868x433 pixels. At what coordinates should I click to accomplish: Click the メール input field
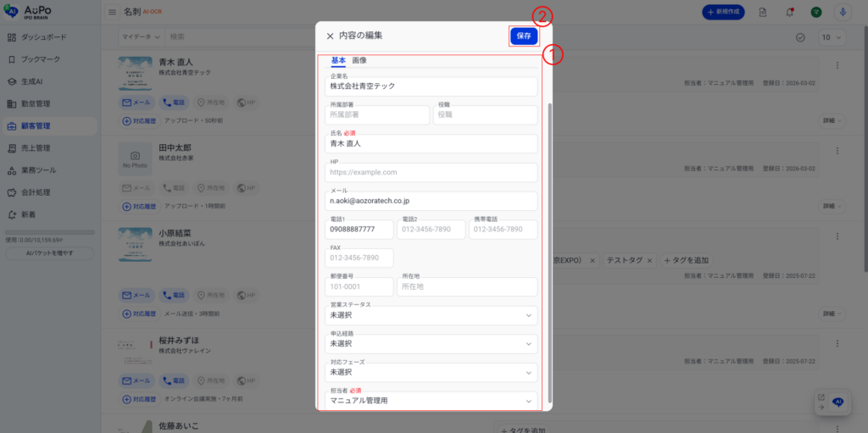click(433, 201)
